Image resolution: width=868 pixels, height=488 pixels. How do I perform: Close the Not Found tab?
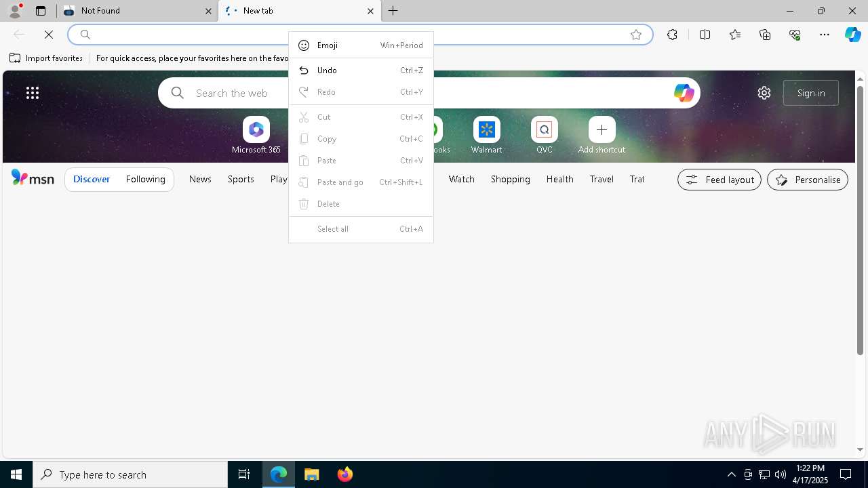click(x=209, y=11)
